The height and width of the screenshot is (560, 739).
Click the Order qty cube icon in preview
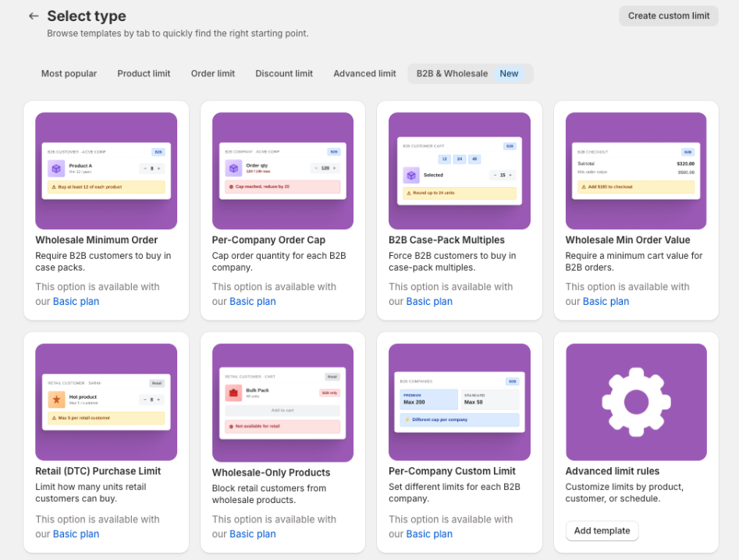click(x=233, y=168)
